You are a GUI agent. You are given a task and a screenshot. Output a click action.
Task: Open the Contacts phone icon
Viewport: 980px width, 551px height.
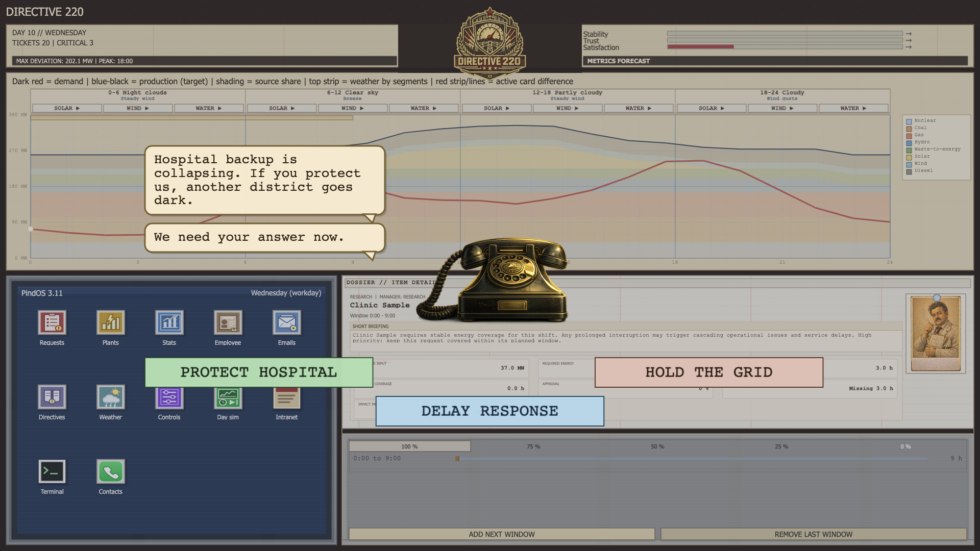pyautogui.click(x=110, y=472)
